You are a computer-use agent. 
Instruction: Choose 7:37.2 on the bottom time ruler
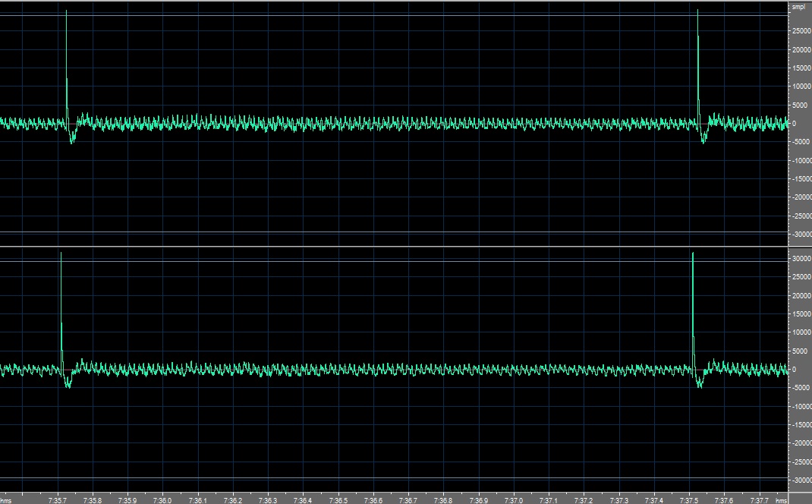(x=584, y=500)
